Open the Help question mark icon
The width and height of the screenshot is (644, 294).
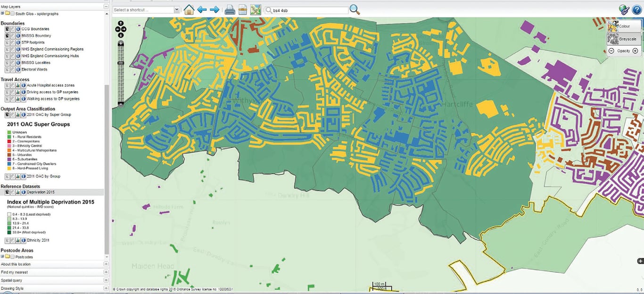coord(637,9)
